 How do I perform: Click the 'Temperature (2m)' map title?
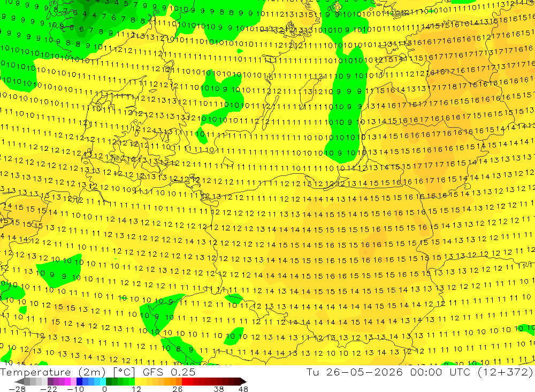click(53, 372)
